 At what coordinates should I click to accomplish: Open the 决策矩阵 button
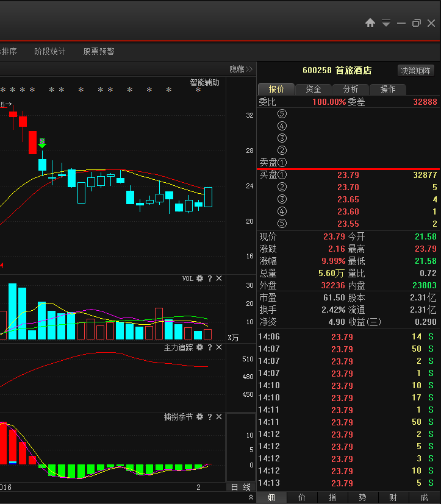pyautogui.click(x=416, y=71)
